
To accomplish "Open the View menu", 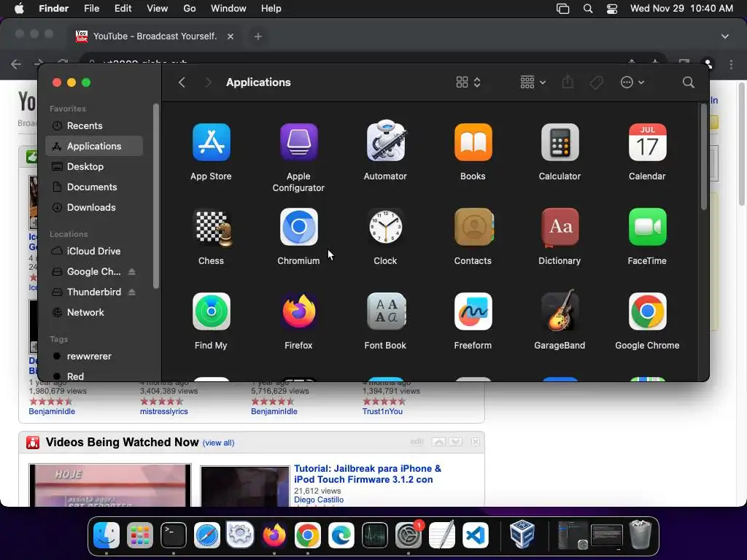I will point(158,9).
